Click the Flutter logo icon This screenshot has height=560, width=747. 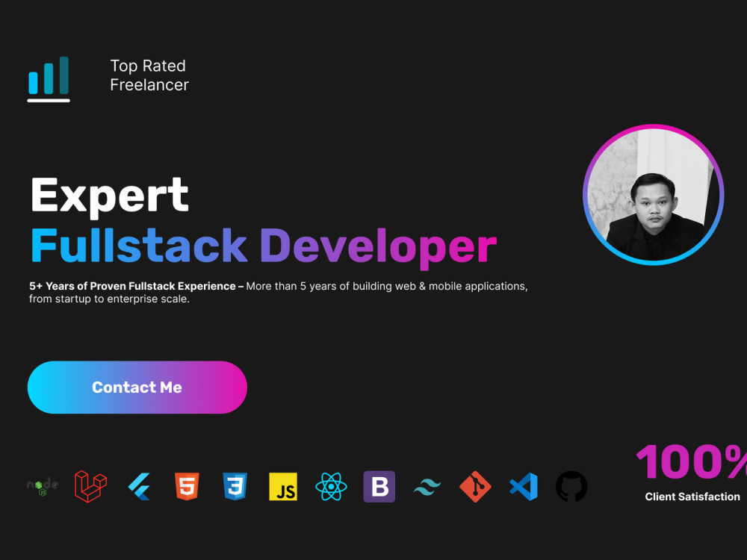tap(139, 486)
